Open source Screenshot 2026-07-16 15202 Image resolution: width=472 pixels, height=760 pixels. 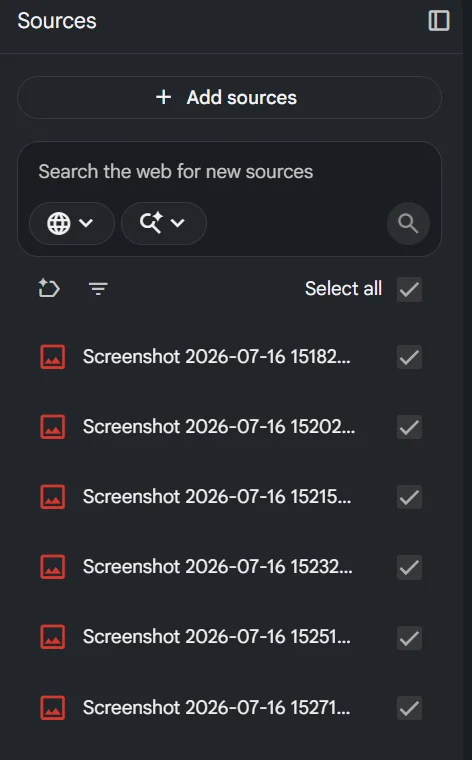219,427
